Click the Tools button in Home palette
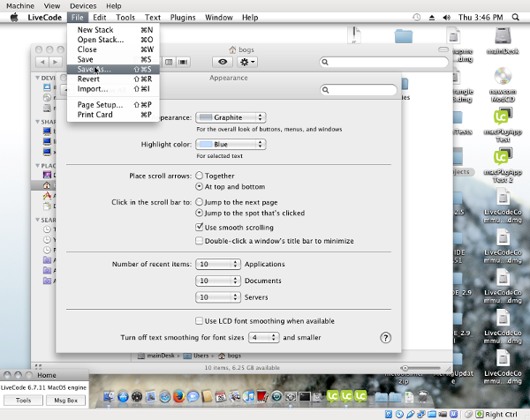Viewport: 530px width, 420px height. (x=24, y=401)
